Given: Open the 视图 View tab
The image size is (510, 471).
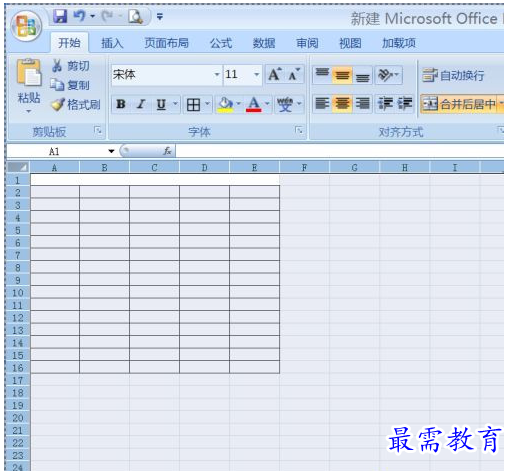Looking at the screenshot, I should click(x=350, y=43).
